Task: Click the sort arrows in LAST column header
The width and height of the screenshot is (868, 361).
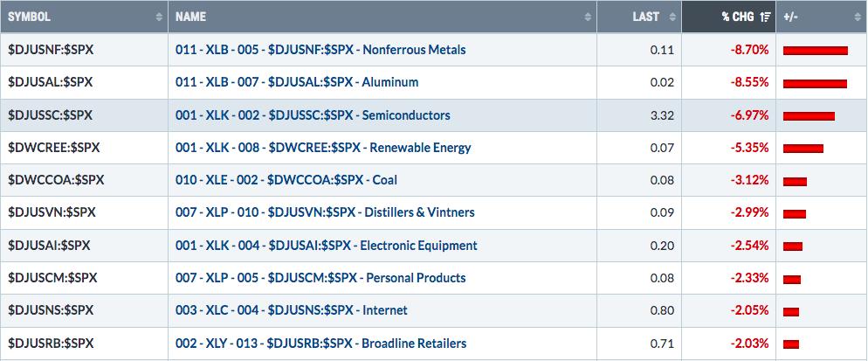Action: click(672, 17)
